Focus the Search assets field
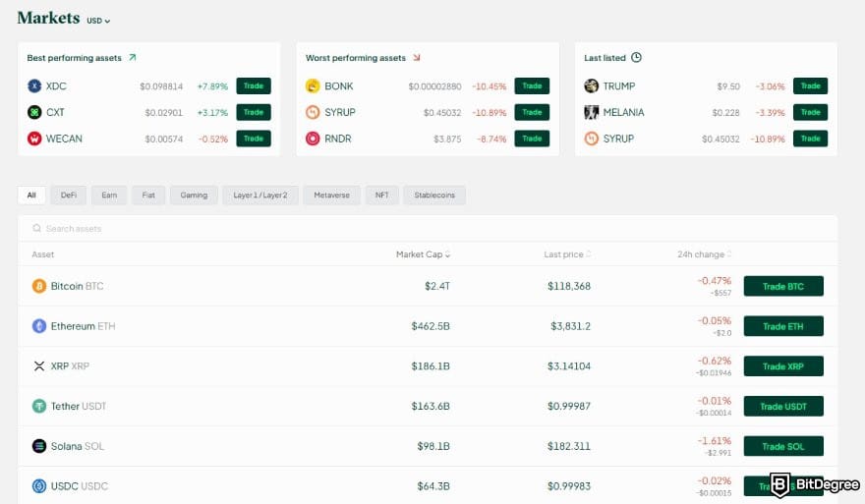865x504 pixels. tap(428, 228)
